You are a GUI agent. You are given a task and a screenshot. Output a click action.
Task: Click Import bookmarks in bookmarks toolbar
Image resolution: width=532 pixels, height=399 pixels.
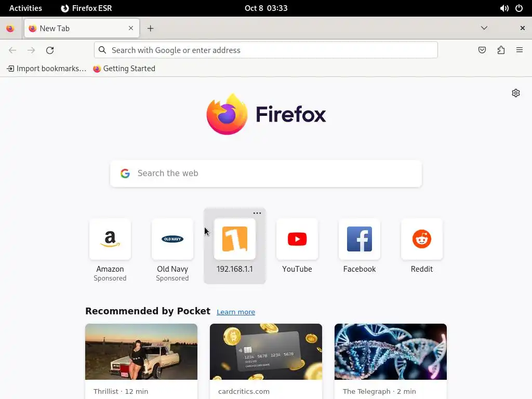(x=46, y=69)
